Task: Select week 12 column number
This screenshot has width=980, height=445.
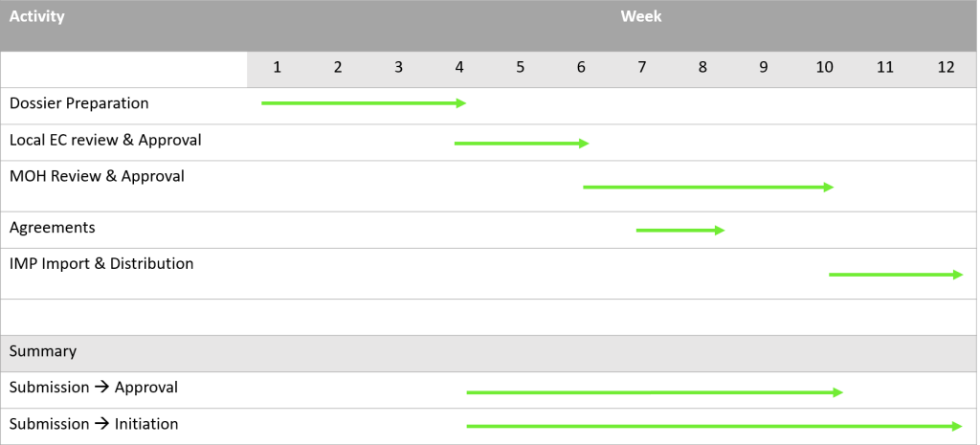Action: (947, 67)
